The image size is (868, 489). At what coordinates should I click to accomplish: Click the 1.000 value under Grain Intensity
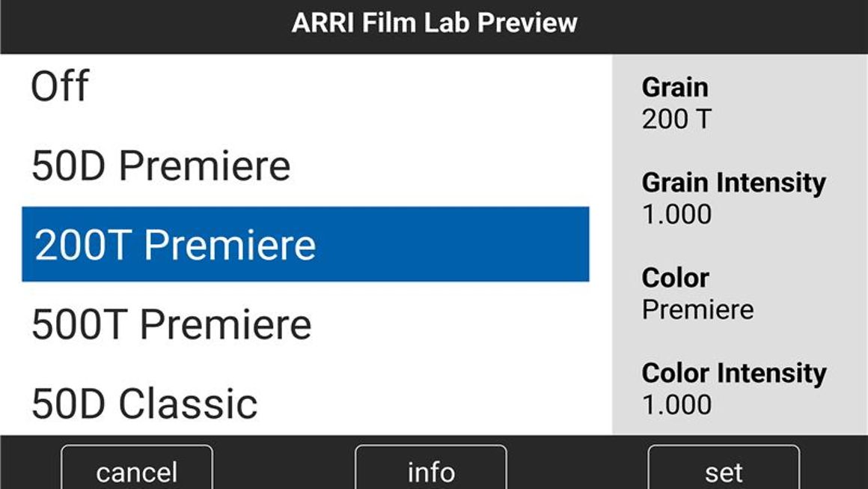pyautogui.click(x=676, y=215)
